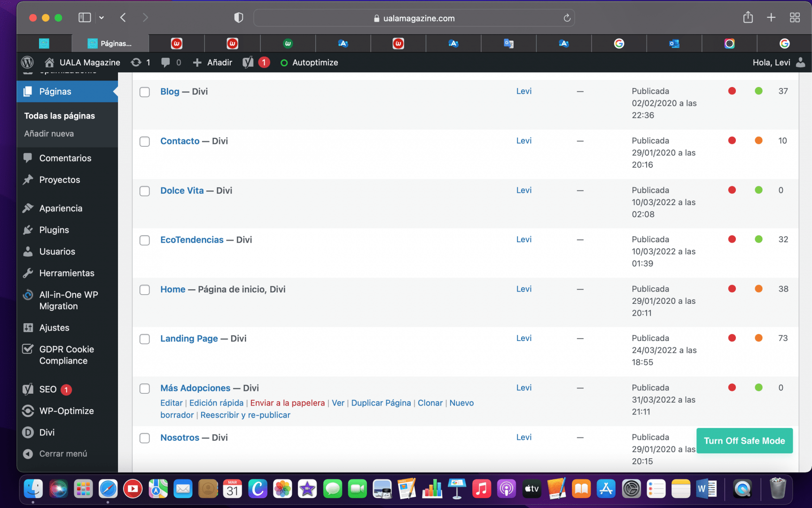This screenshot has height=508, width=812.
Task: Click Editar under Más Adopciones
Action: (x=171, y=403)
